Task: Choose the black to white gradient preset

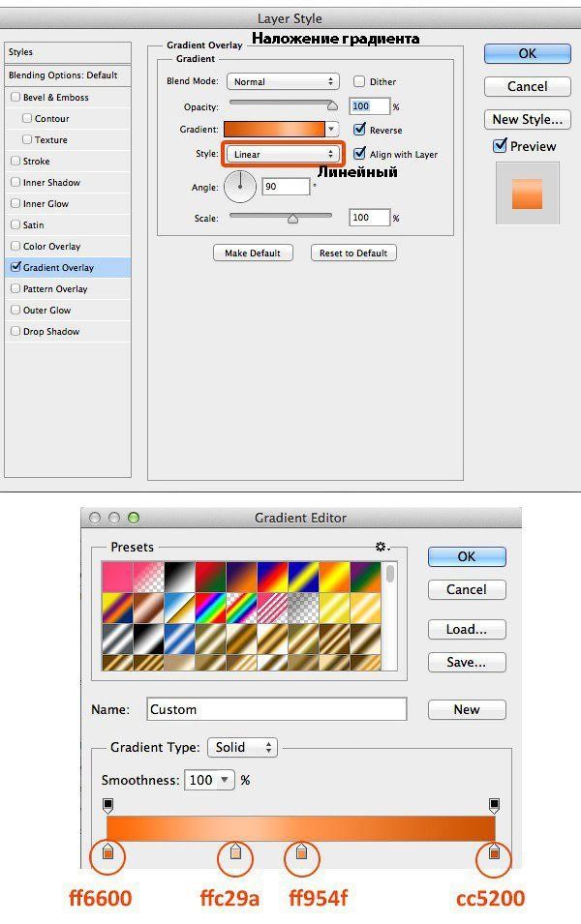Action: (179, 577)
